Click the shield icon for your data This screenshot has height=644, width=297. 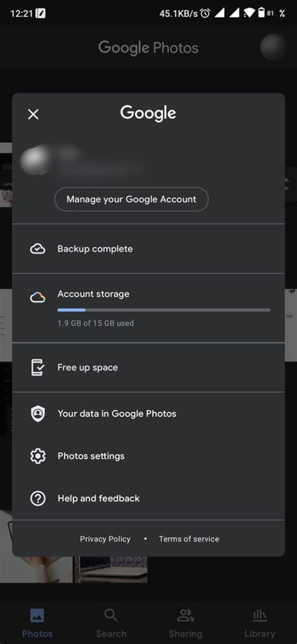tap(38, 414)
